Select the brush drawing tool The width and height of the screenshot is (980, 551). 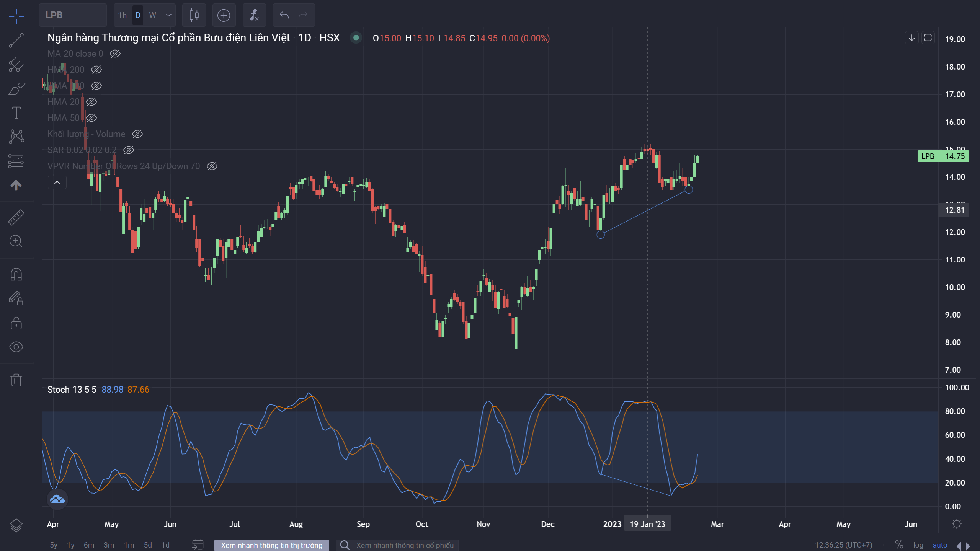point(16,89)
